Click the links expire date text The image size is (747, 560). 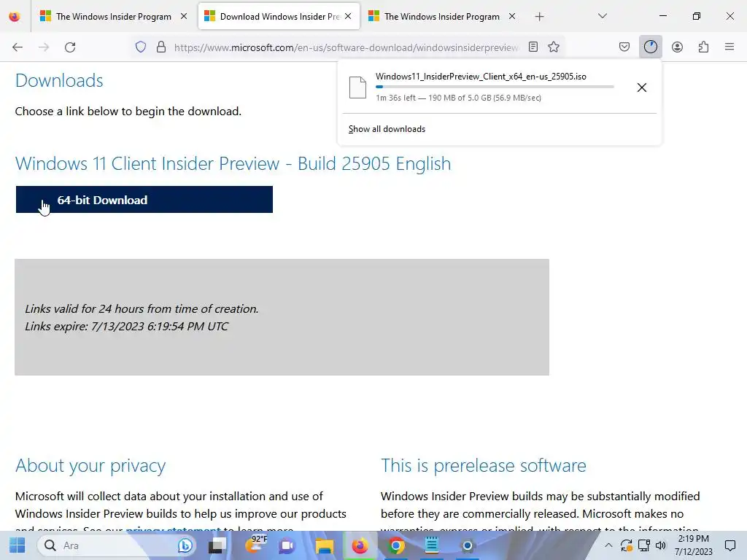pos(126,326)
